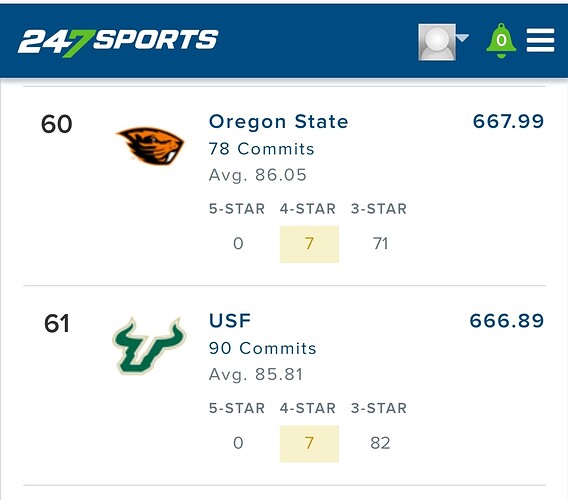
Task: Click the USF bull logo
Action: click(x=149, y=346)
